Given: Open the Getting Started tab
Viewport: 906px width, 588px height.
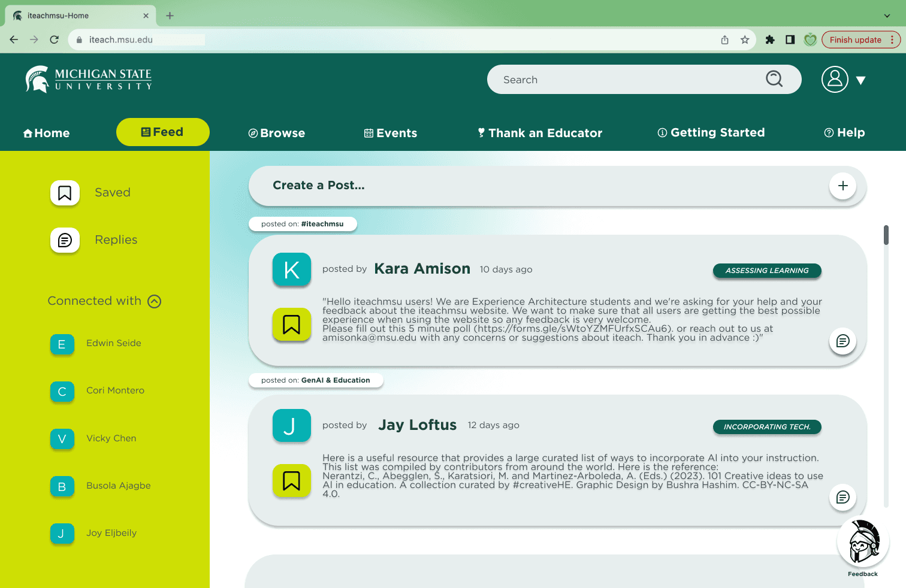Looking at the screenshot, I should coord(711,132).
